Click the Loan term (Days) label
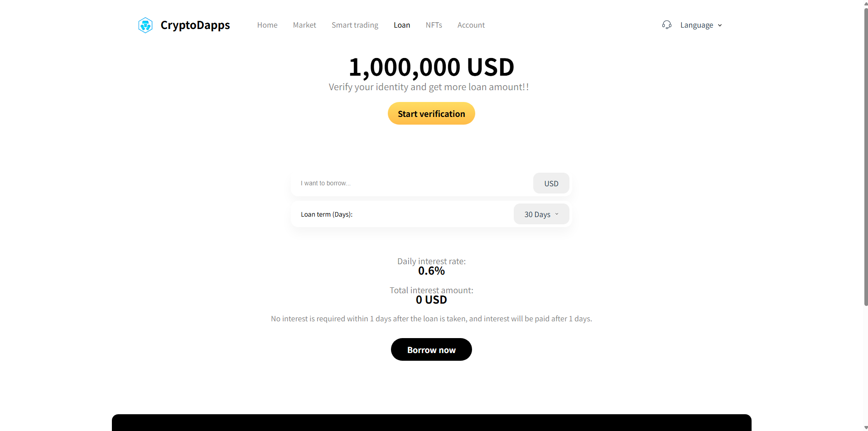 327,214
